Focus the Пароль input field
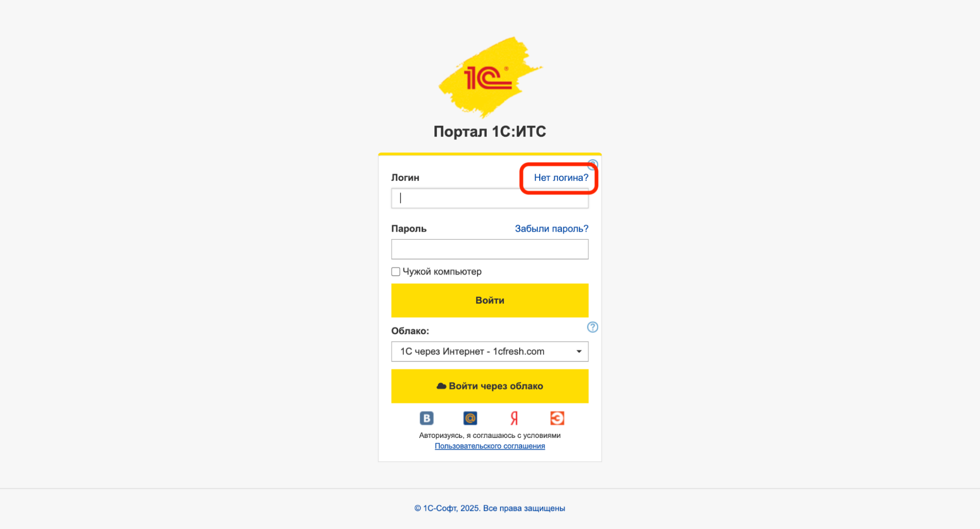The width and height of the screenshot is (980, 529). tap(490, 249)
